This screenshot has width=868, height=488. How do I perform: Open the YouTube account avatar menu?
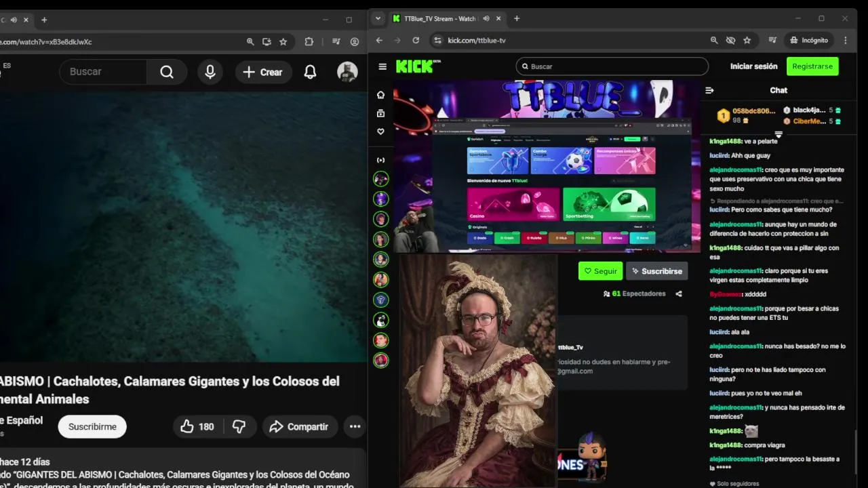347,72
